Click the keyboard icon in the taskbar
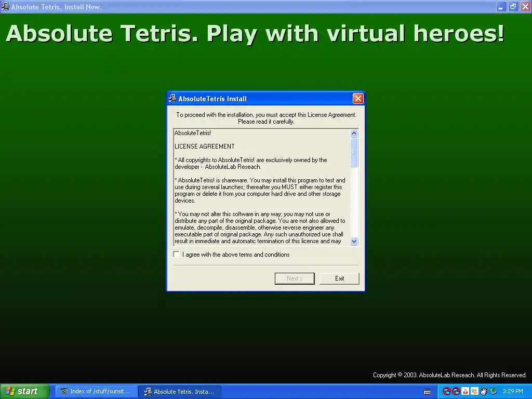532x399 pixels. [x=427, y=392]
